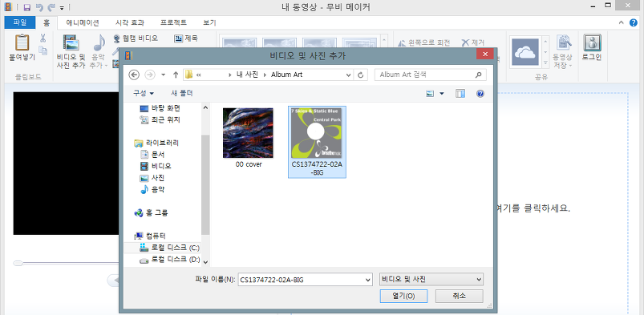
Task: Click the blue help icon on the ribbon
Action: tap(634, 23)
